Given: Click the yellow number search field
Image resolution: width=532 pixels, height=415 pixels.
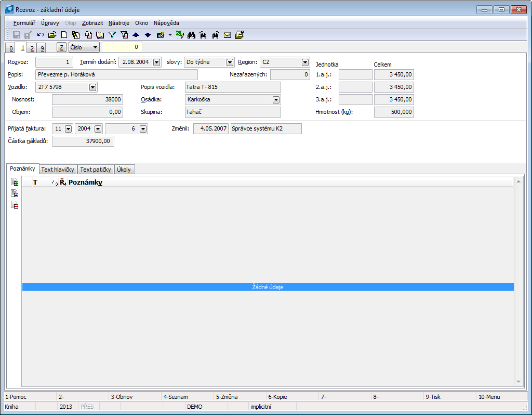Looking at the screenshot, I should click(122, 47).
